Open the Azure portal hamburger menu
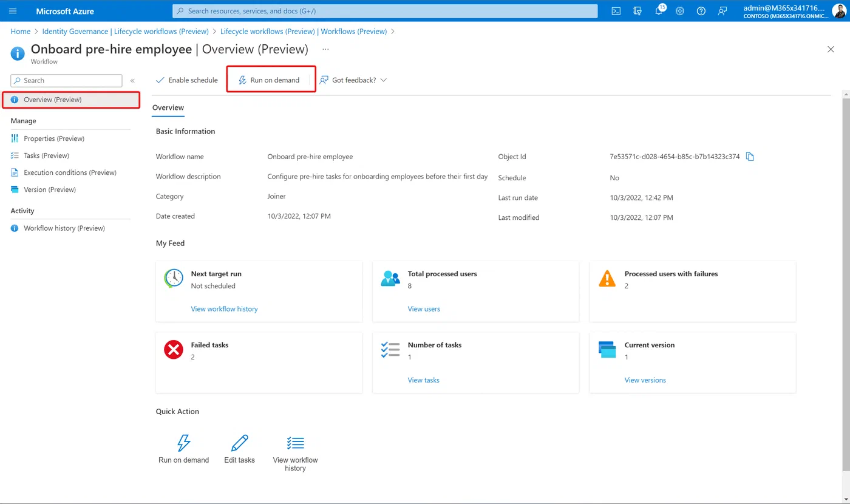Viewport: 850px width, 504px height. (13, 11)
